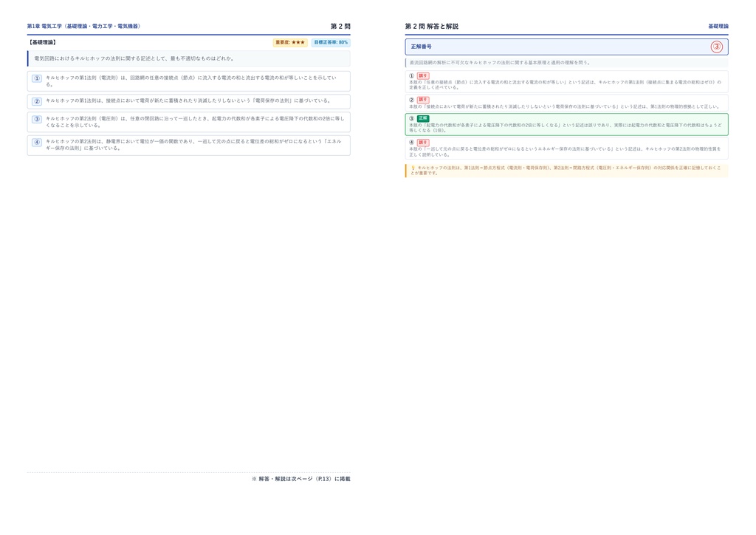The image size is (756, 535).
Task: Click the 第 2 問 解答と解説 heading
Action: (x=431, y=26)
